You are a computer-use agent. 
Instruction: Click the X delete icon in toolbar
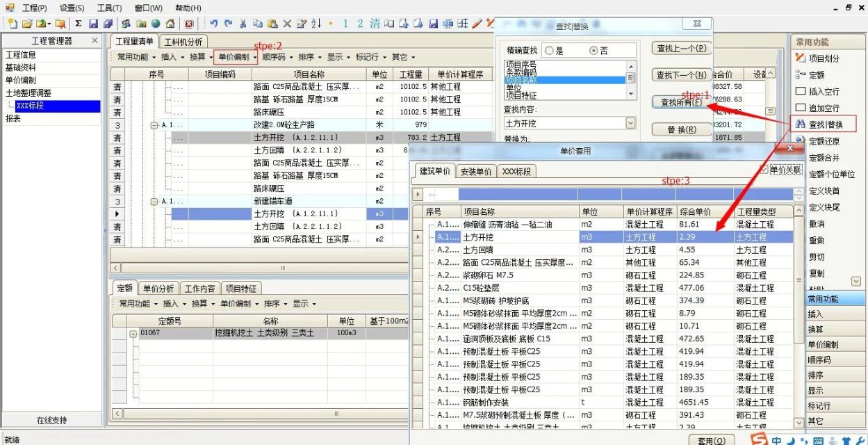point(287,24)
